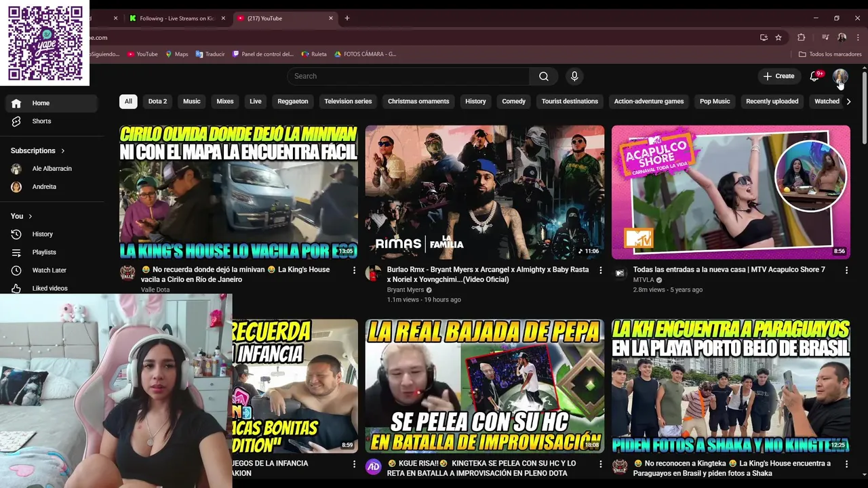
Task: Open options menu for Cirilo minivan video
Action: click(354, 270)
